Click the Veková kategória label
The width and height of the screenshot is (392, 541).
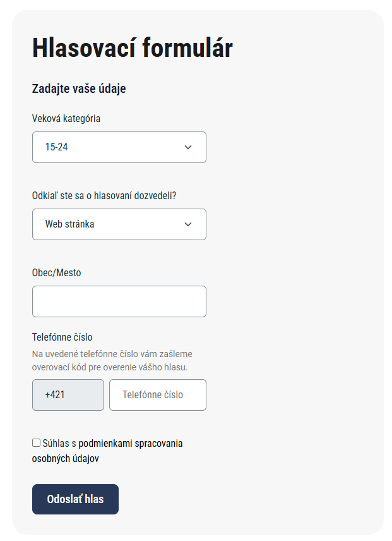click(x=66, y=119)
